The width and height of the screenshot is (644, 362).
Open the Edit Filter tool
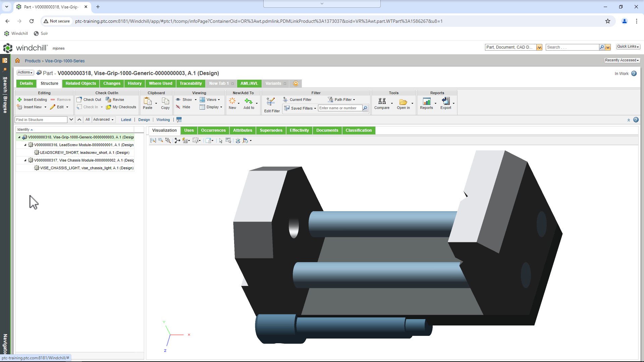click(x=272, y=105)
